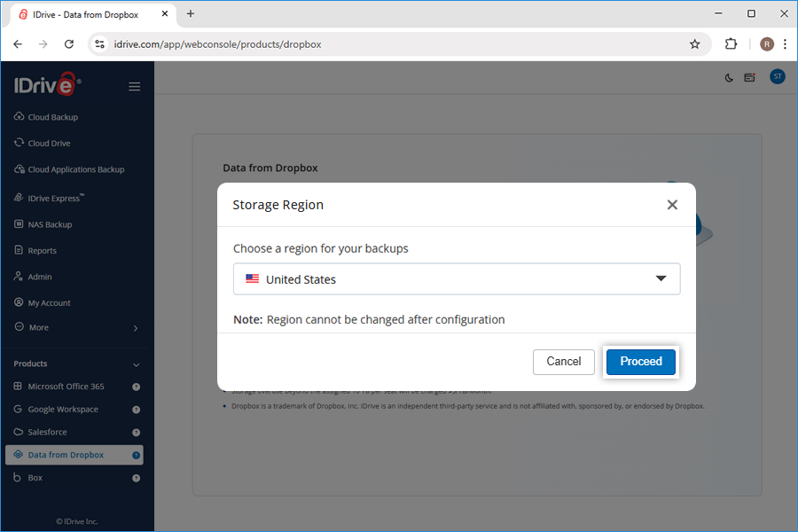Viewport: 798px width, 532px height.
Task: Open Admin section in sidebar
Action: click(x=40, y=277)
